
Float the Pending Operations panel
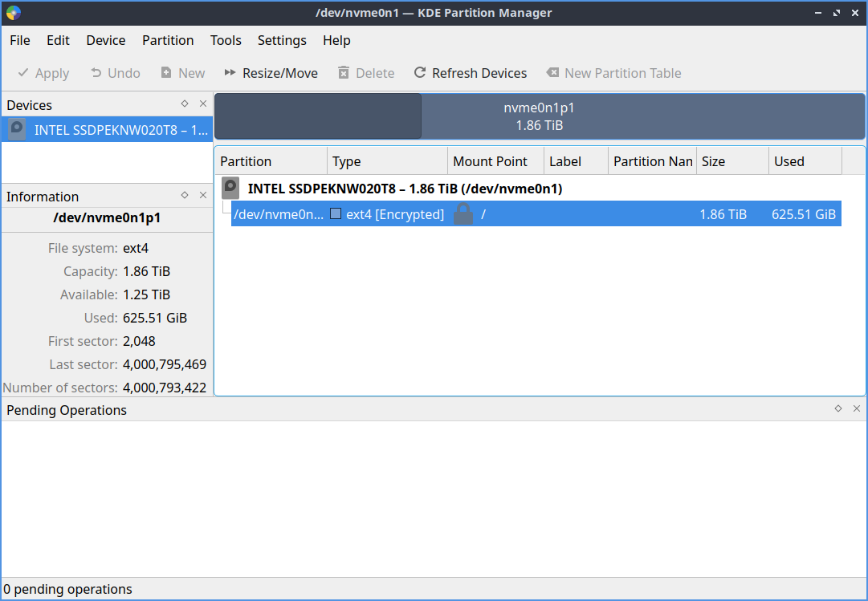(838, 408)
